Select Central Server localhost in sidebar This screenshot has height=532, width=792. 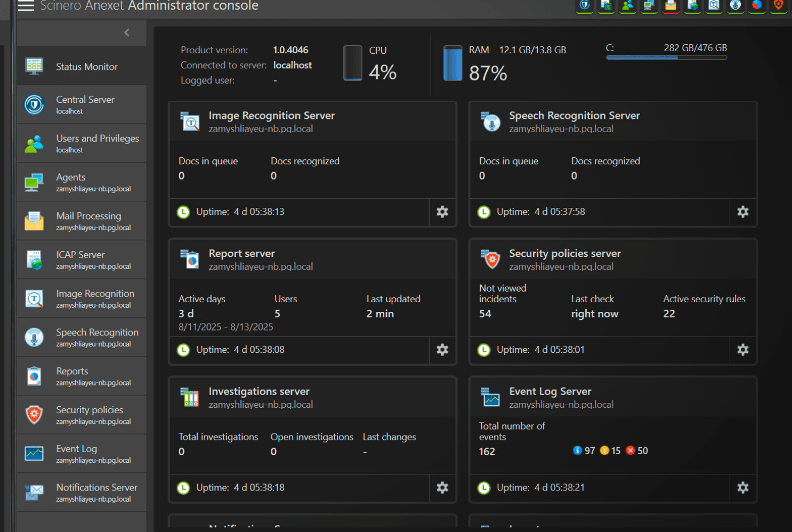pos(82,104)
